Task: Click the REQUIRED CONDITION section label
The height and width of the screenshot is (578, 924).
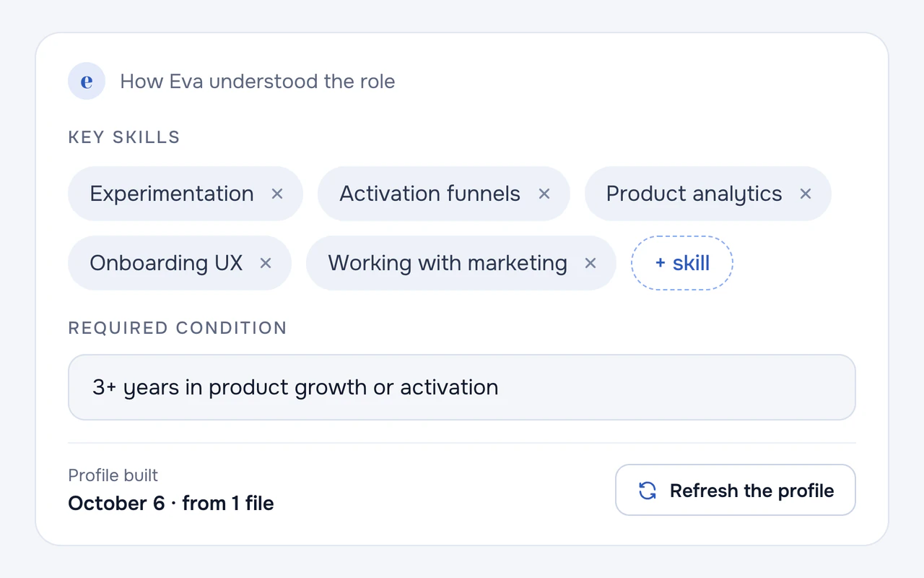Action: point(178,328)
